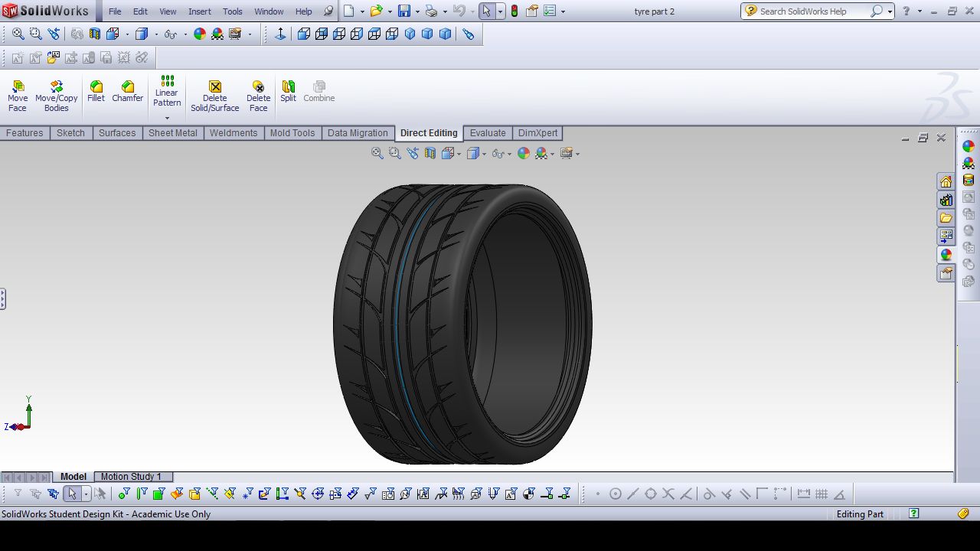Viewport: 980px width, 551px height.
Task: Toggle the Select cursor tool in top toolbar
Action: point(486,11)
